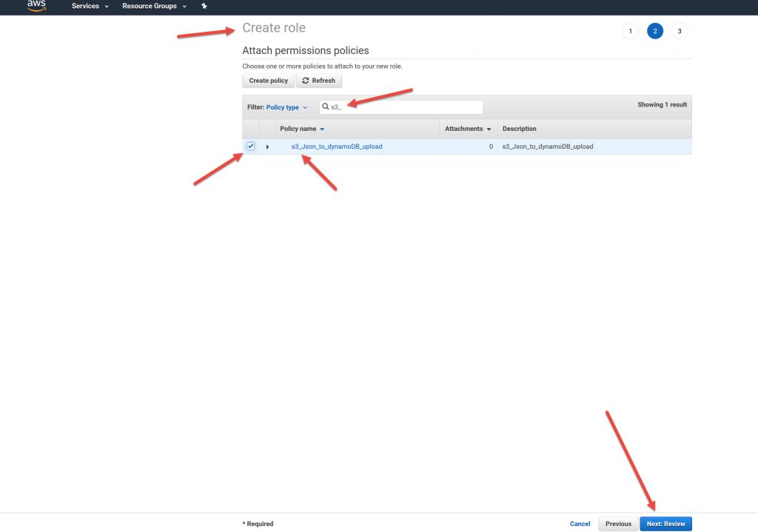Click the pin shortcut icon in navbar
Image resolution: width=758 pixels, height=532 pixels.
point(204,6)
